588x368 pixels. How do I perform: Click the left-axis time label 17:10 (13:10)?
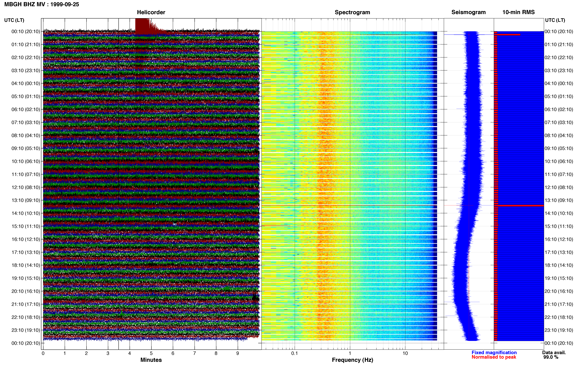click(26, 252)
